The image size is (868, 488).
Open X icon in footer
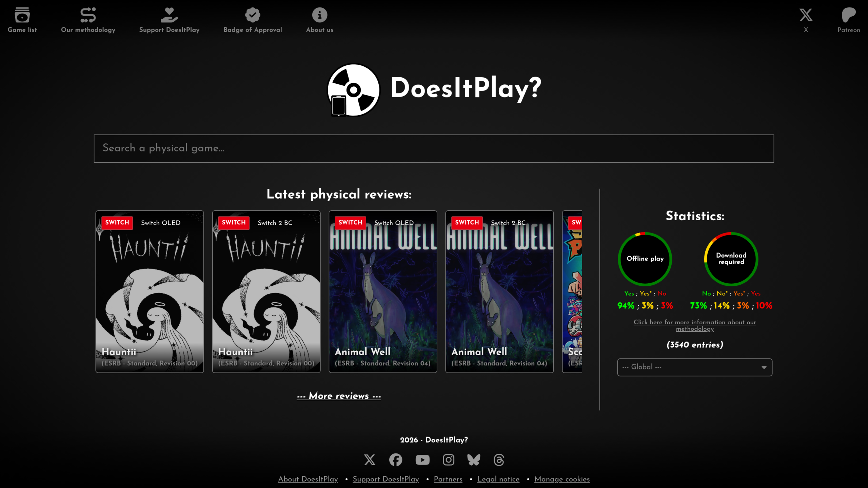(x=370, y=460)
